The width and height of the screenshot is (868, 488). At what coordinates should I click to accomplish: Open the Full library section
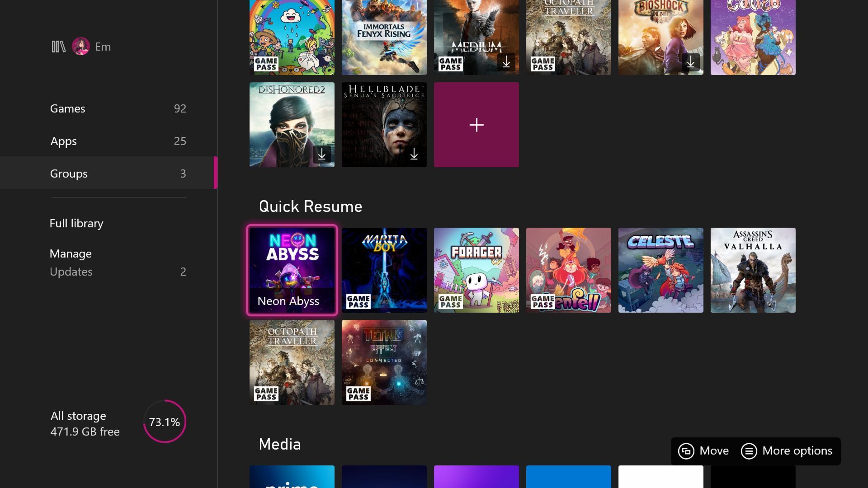pos(75,224)
